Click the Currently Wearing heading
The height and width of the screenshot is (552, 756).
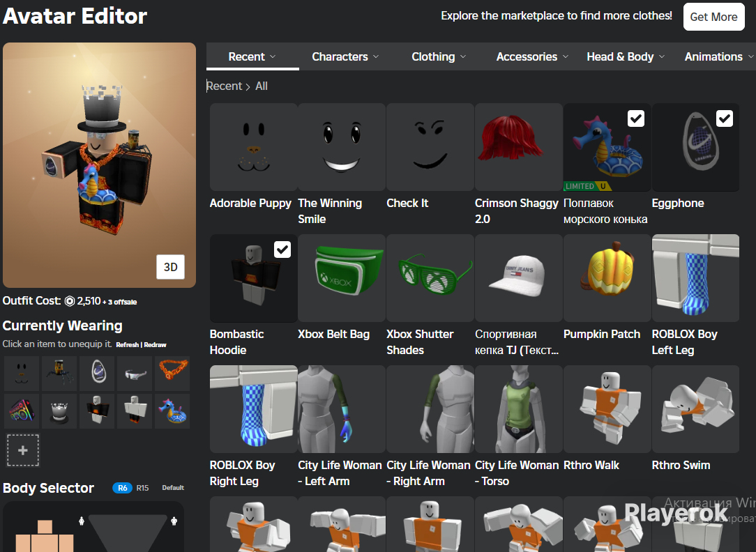pyautogui.click(x=63, y=325)
